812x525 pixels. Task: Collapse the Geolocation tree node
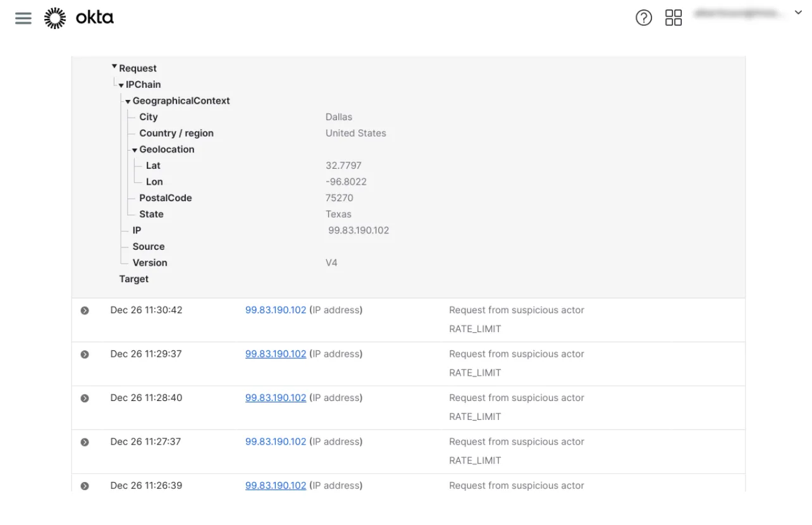pyautogui.click(x=135, y=149)
